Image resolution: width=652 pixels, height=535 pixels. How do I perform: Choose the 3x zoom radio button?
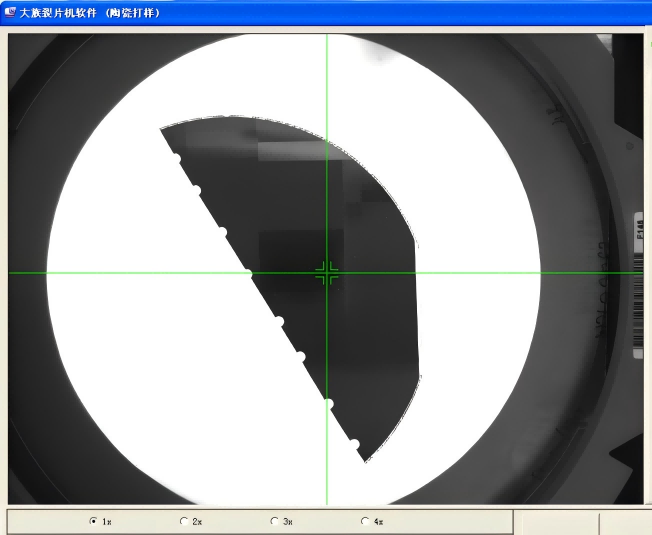pos(274,521)
